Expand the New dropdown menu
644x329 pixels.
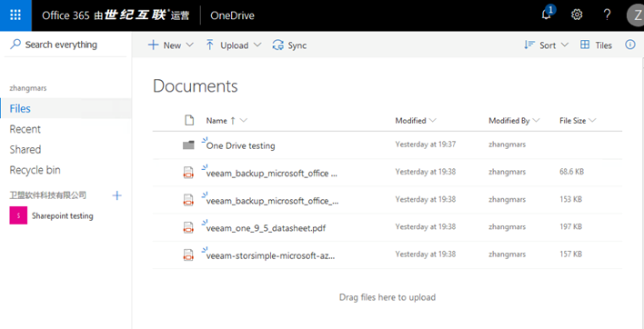pyautogui.click(x=189, y=45)
